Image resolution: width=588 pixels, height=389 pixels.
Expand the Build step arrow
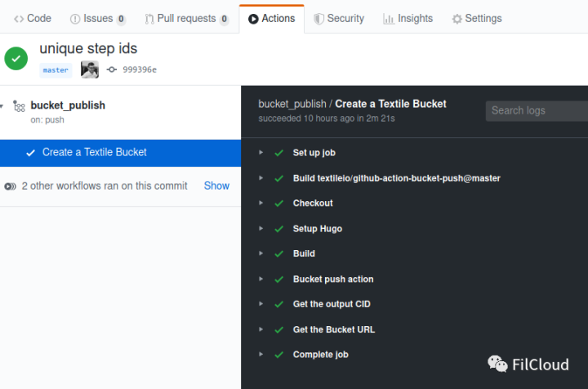click(261, 253)
